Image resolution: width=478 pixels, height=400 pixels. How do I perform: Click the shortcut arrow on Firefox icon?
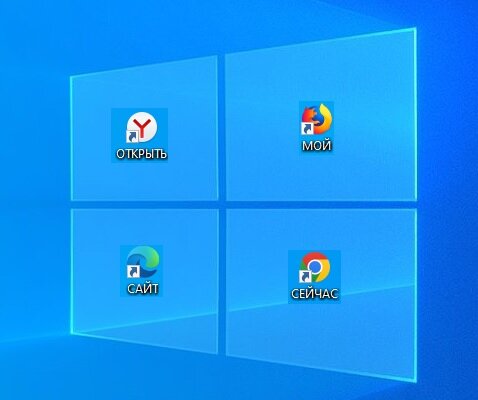pyautogui.click(x=306, y=129)
